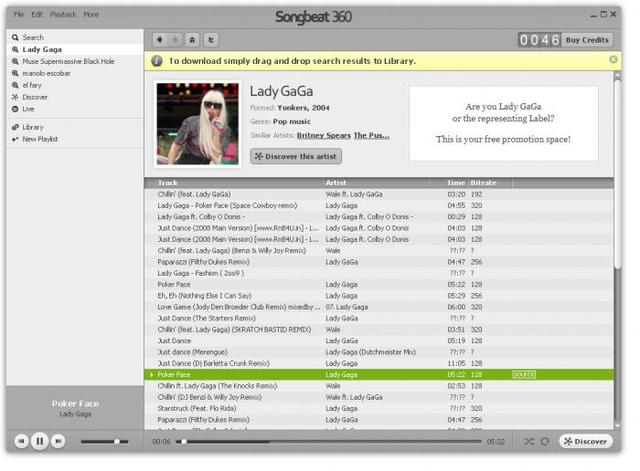Viewport: 640px width, 471px height.
Task: Click the vertical scrollbar of results
Action: coord(617,173)
